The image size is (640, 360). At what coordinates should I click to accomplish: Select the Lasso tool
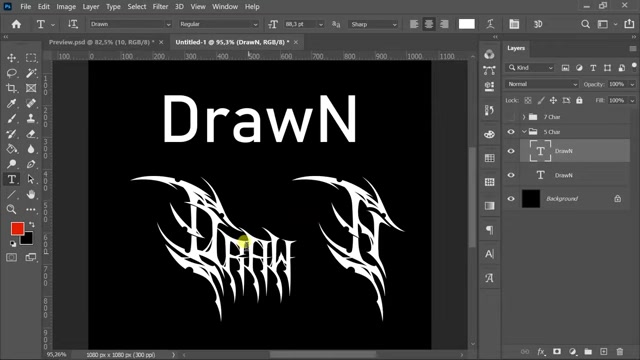11,73
